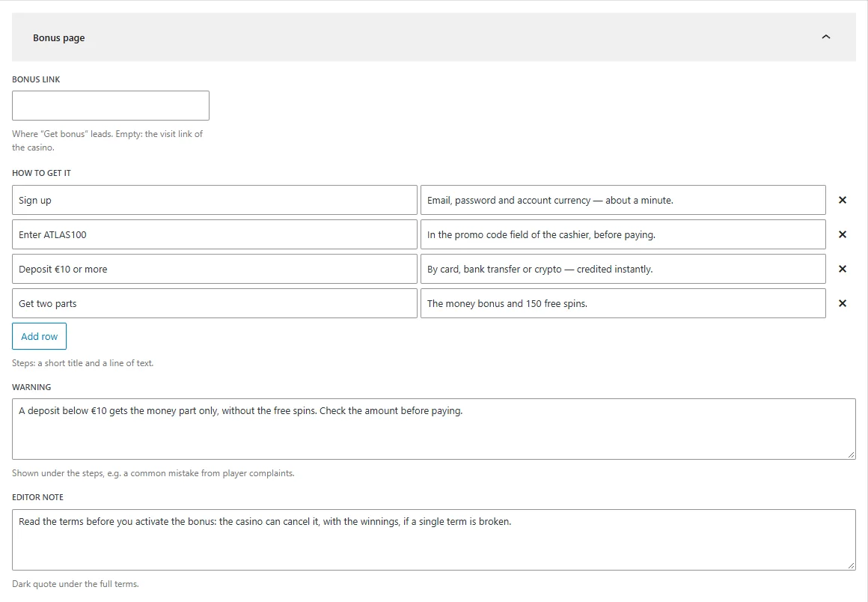The image size is (868, 602).
Task: Click the "WARNING" field label
Action: coord(31,387)
